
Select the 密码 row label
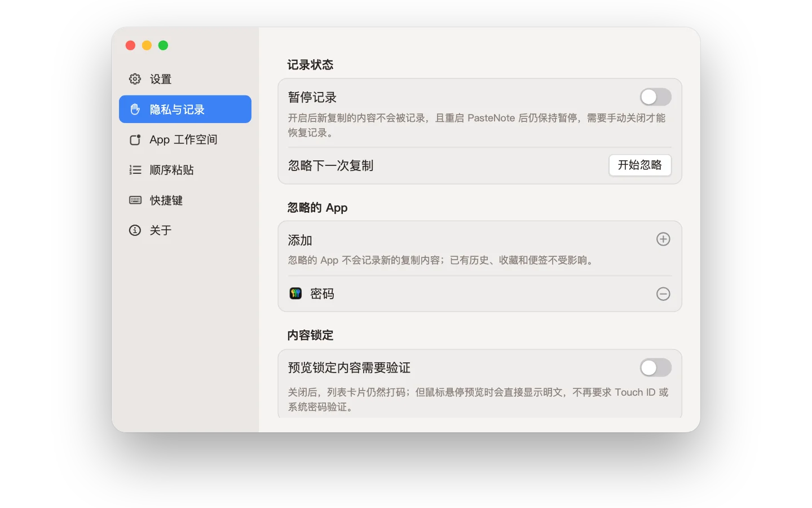(322, 294)
